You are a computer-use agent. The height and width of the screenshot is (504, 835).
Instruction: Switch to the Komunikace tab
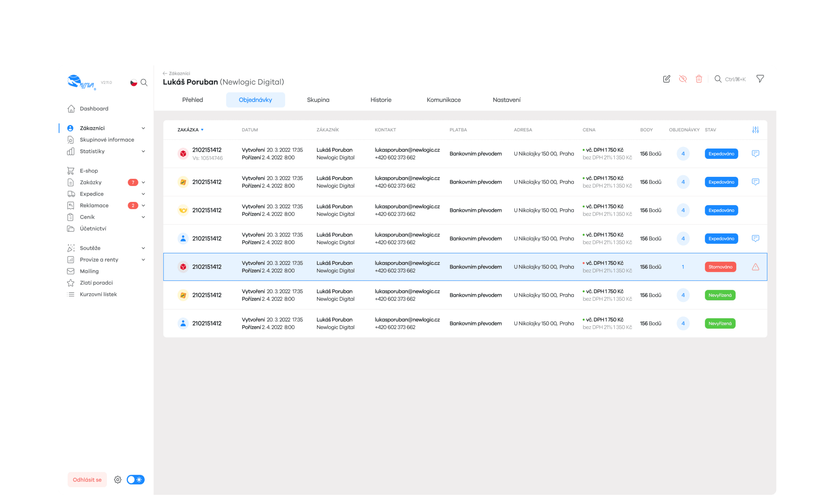443,100
